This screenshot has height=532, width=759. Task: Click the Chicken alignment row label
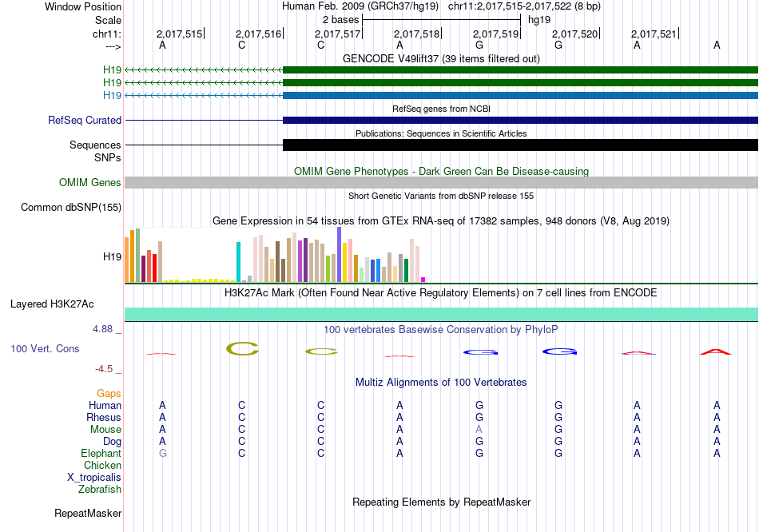pyautogui.click(x=102, y=465)
